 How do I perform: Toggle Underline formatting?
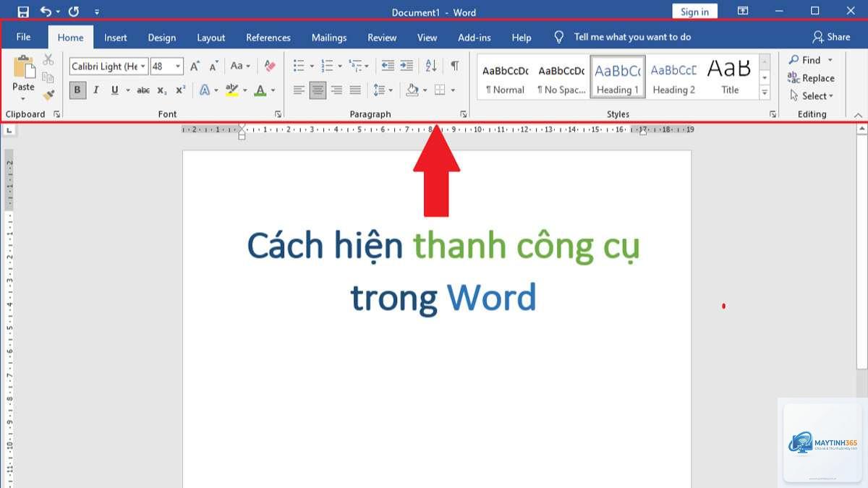tap(114, 90)
